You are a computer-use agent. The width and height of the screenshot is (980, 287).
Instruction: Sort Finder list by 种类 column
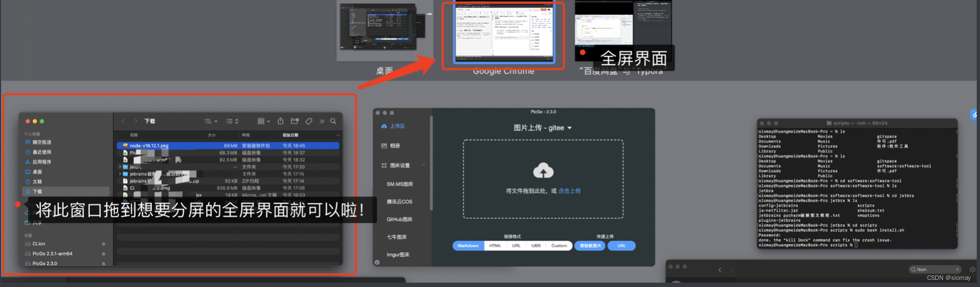246,135
